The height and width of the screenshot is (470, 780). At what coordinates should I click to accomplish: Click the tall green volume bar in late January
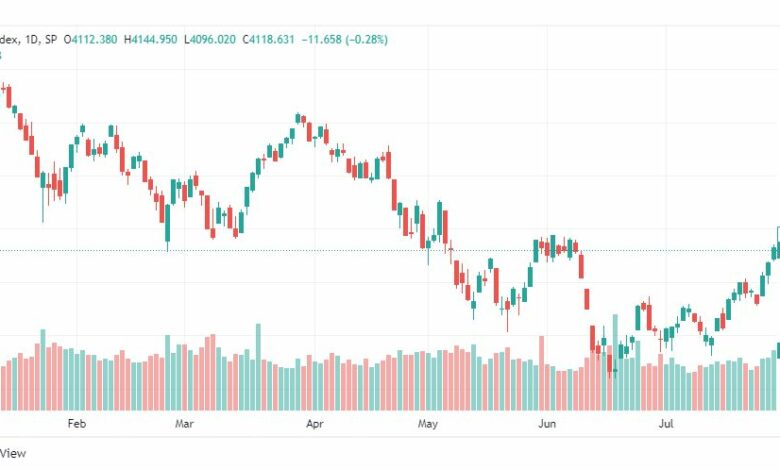coord(43,370)
